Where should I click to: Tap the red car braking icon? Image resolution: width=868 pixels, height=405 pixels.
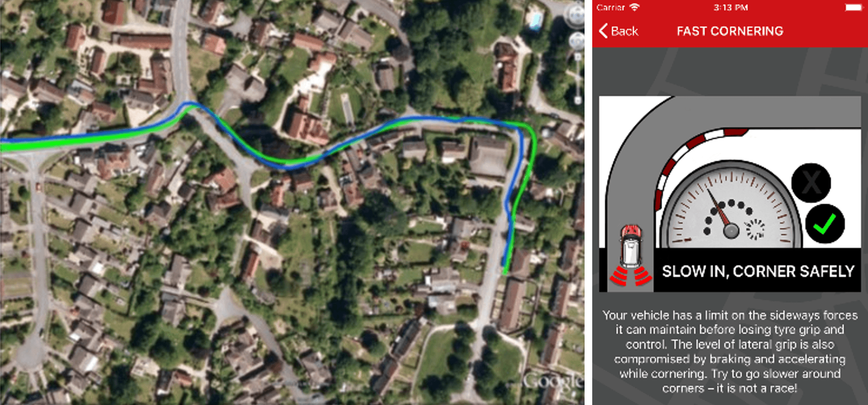(631, 256)
